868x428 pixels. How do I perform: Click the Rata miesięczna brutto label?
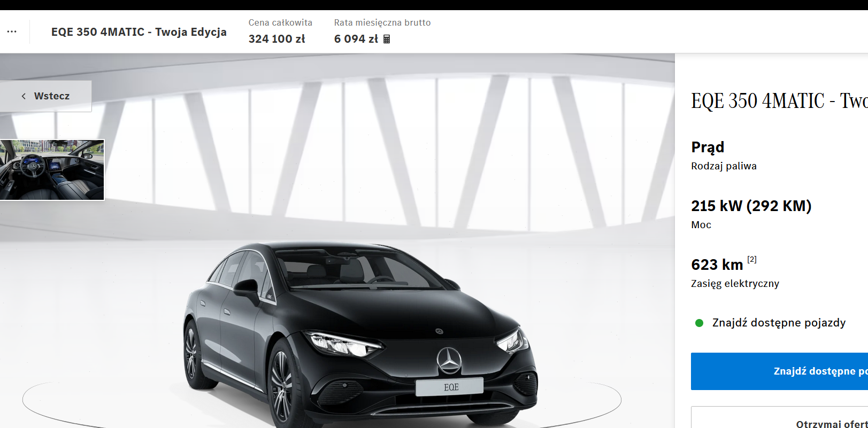coord(382,22)
